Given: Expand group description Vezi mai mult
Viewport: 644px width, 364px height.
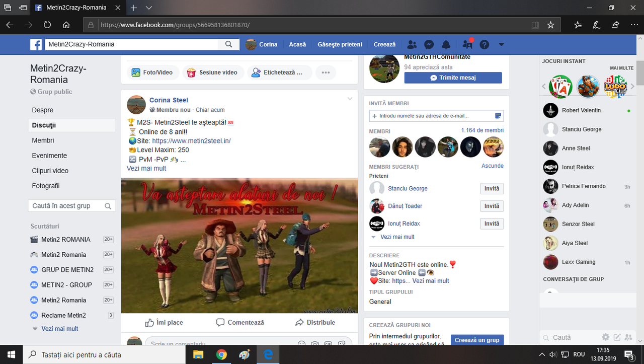Looking at the screenshot, I should tap(431, 281).
